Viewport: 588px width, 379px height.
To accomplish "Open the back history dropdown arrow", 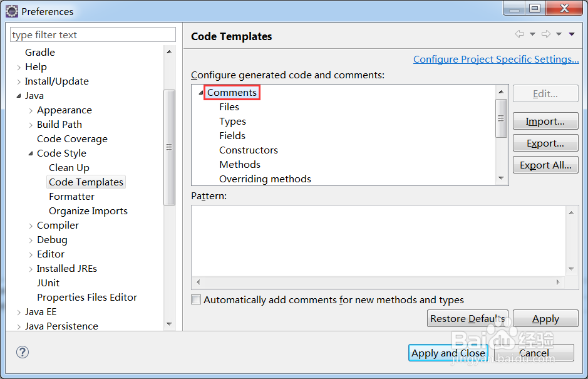I will (532, 34).
